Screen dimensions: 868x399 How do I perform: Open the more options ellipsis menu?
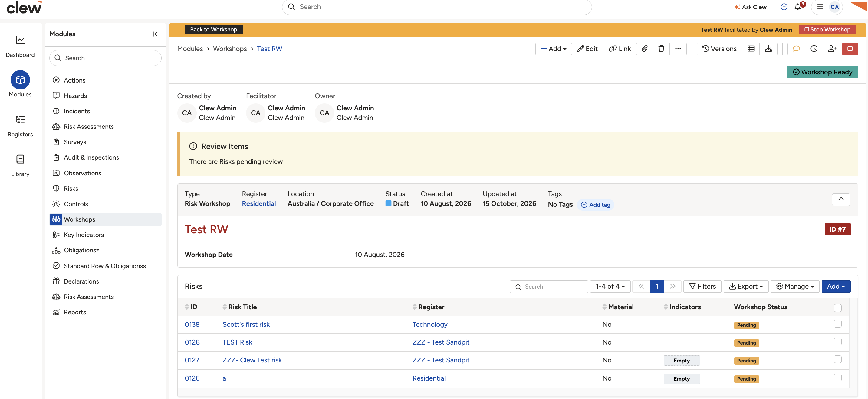(678, 49)
